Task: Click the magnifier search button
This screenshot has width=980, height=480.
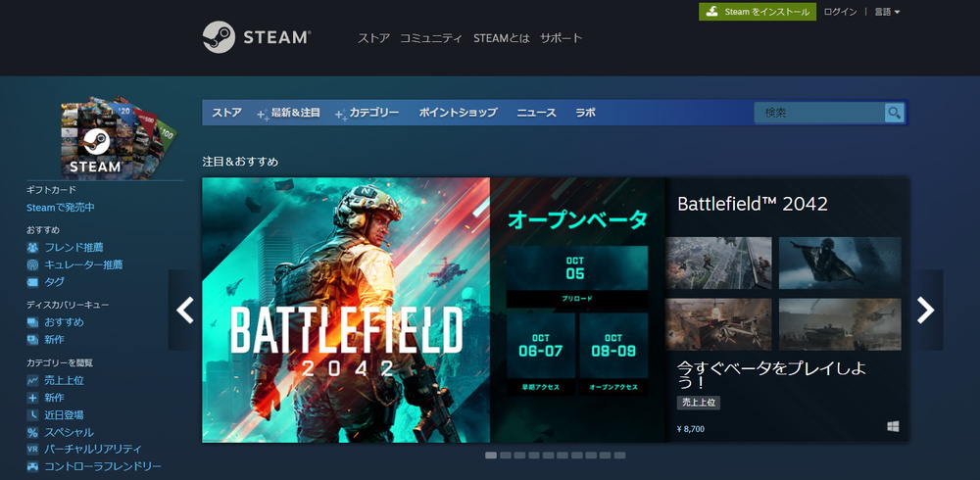Action: 895,113
